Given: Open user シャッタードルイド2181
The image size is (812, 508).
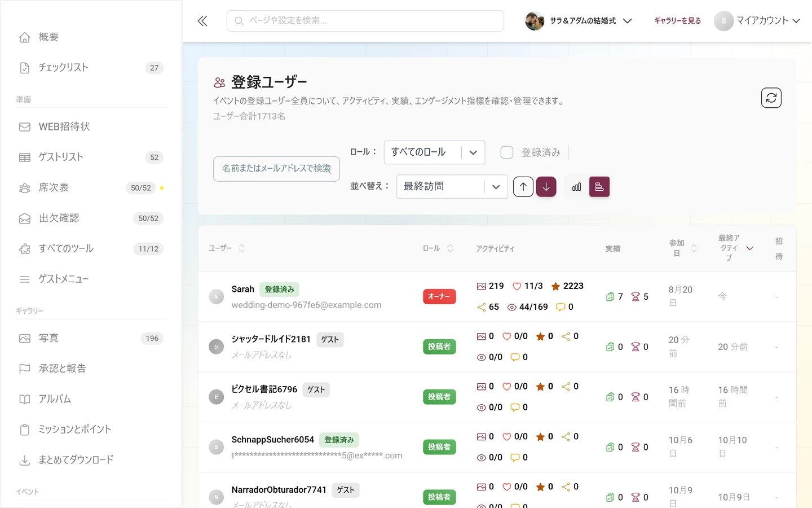Looking at the screenshot, I should [271, 339].
